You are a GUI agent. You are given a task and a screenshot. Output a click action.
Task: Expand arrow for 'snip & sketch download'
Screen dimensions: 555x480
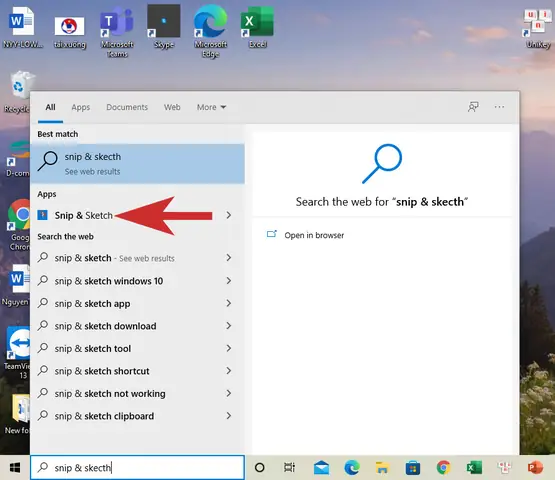pyautogui.click(x=229, y=326)
